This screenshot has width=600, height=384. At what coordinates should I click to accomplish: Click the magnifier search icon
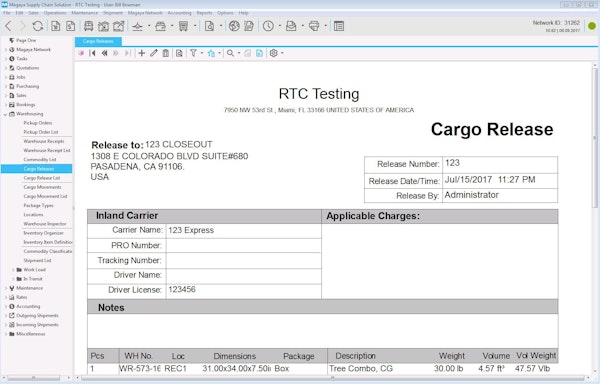(x=230, y=53)
